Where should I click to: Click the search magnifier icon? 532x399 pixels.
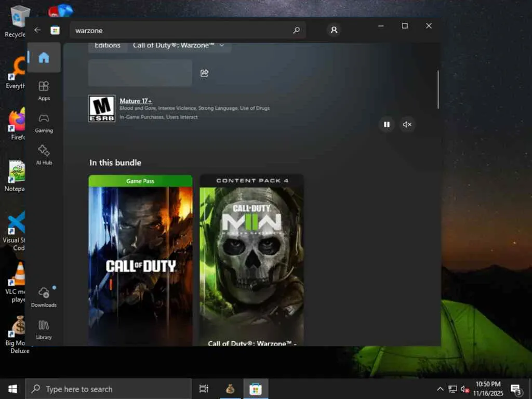tap(296, 31)
